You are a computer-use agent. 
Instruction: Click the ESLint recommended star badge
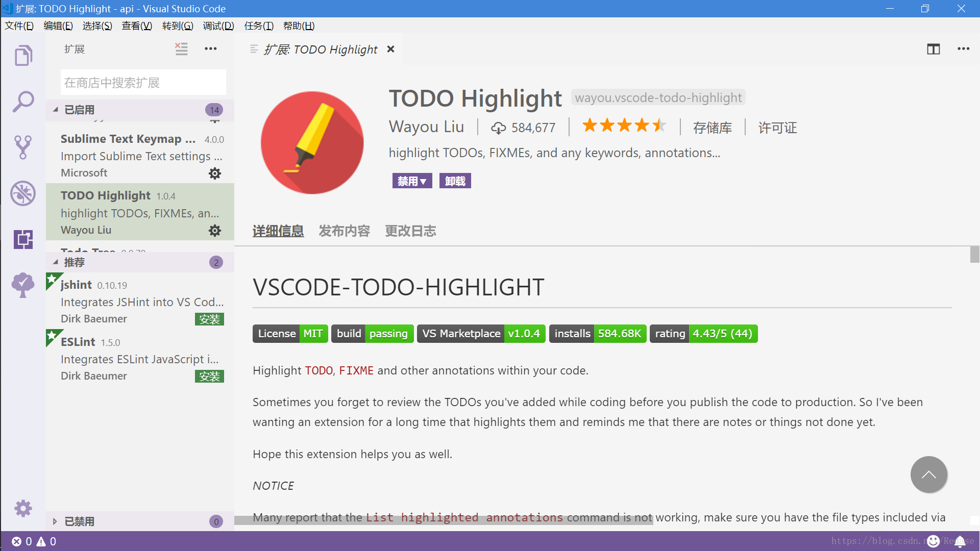[x=52, y=336]
